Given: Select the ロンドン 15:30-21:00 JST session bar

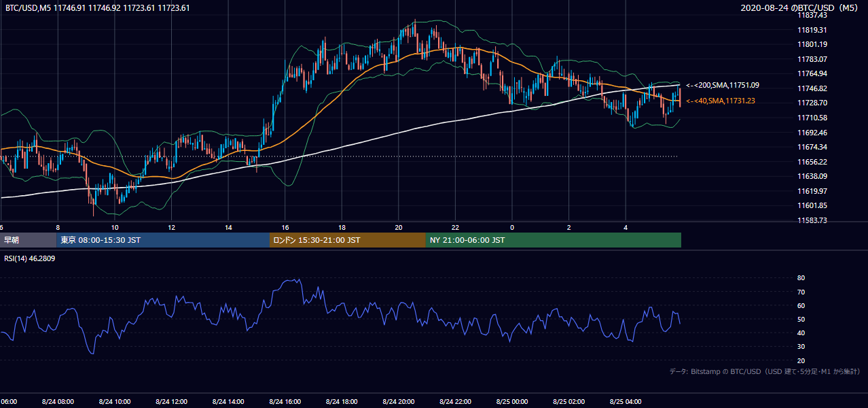Looking at the screenshot, I should pyautogui.click(x=348, y=240).
